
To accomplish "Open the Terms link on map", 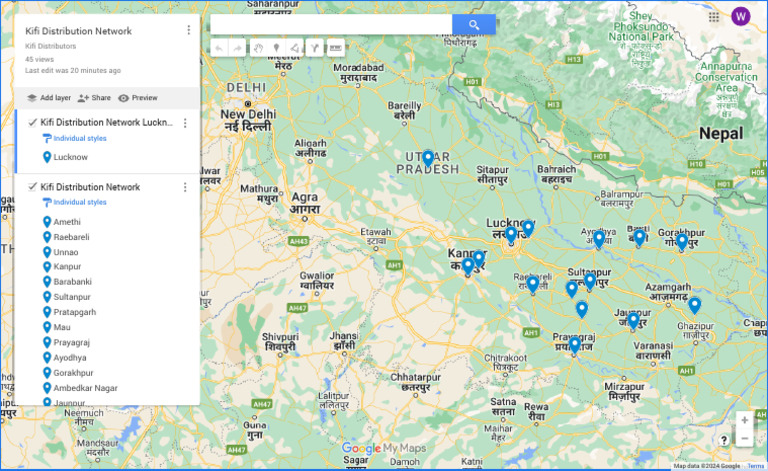I will 755,466.
